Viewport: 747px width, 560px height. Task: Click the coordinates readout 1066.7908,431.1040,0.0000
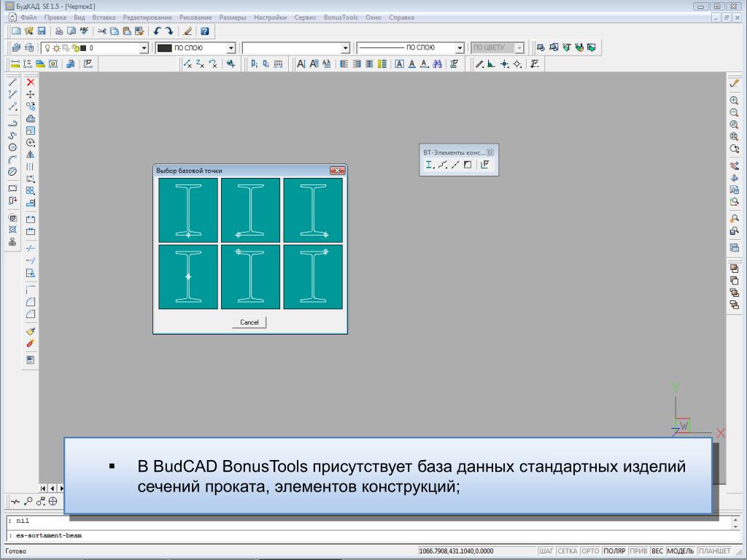457,551
